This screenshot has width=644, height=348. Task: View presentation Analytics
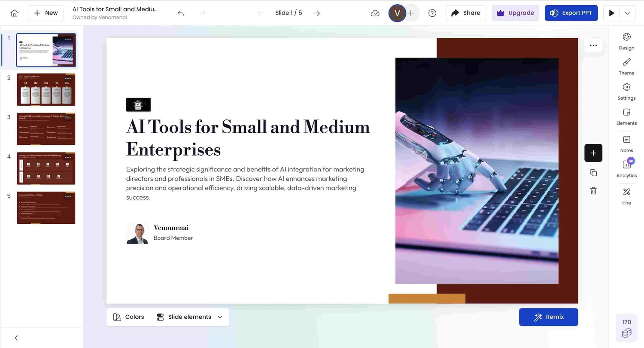pyautogui.click(x=626, y=168)
